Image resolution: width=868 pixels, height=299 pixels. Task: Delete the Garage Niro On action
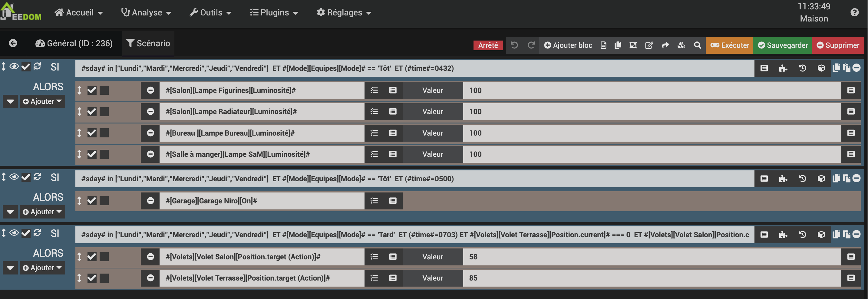[150, 201]
